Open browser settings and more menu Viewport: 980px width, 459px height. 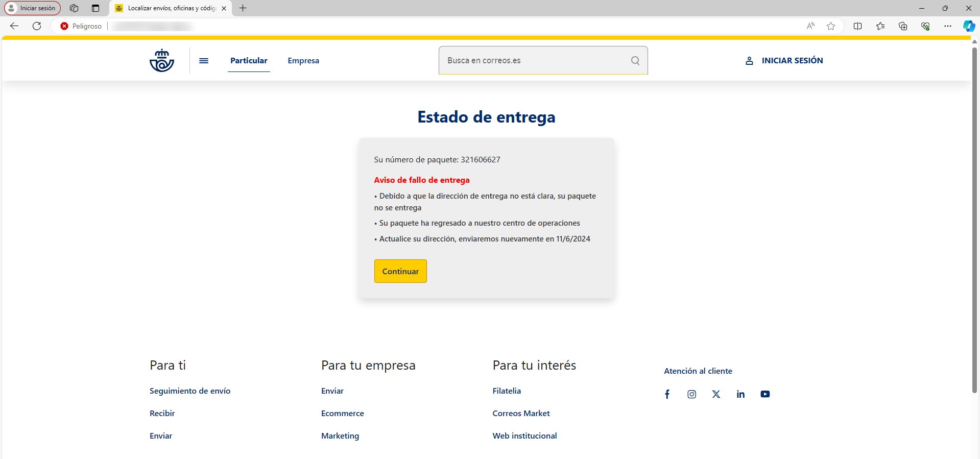coord(947,26)
